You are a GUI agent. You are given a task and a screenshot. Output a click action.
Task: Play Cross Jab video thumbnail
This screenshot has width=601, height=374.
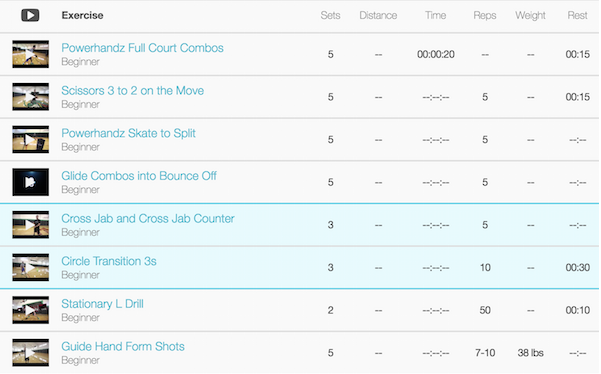click(31, 225)
